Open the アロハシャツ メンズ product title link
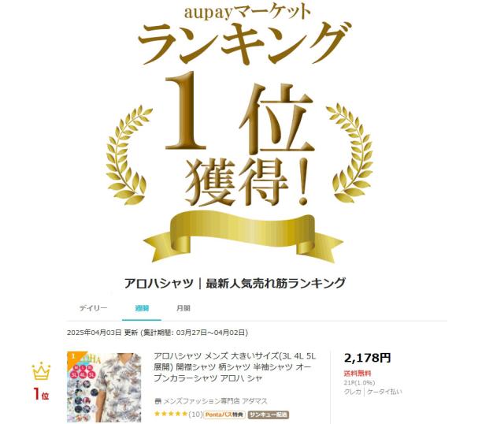 point(235,367)
